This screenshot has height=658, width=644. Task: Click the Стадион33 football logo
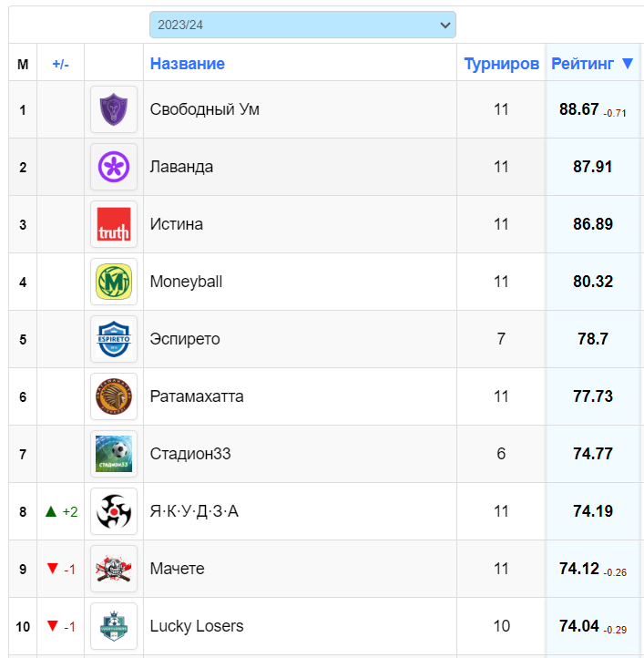click(x=114, y=454)
